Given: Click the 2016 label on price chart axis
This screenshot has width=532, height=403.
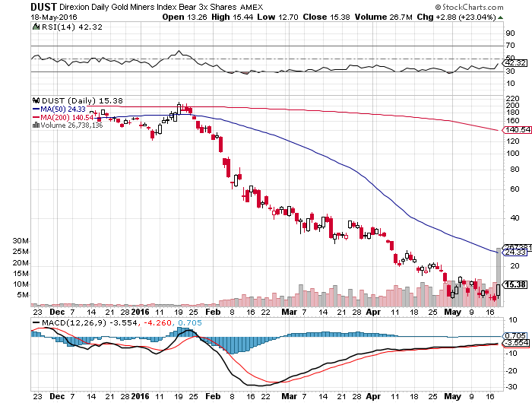Looking at the screenshot, I should [140, 312].
